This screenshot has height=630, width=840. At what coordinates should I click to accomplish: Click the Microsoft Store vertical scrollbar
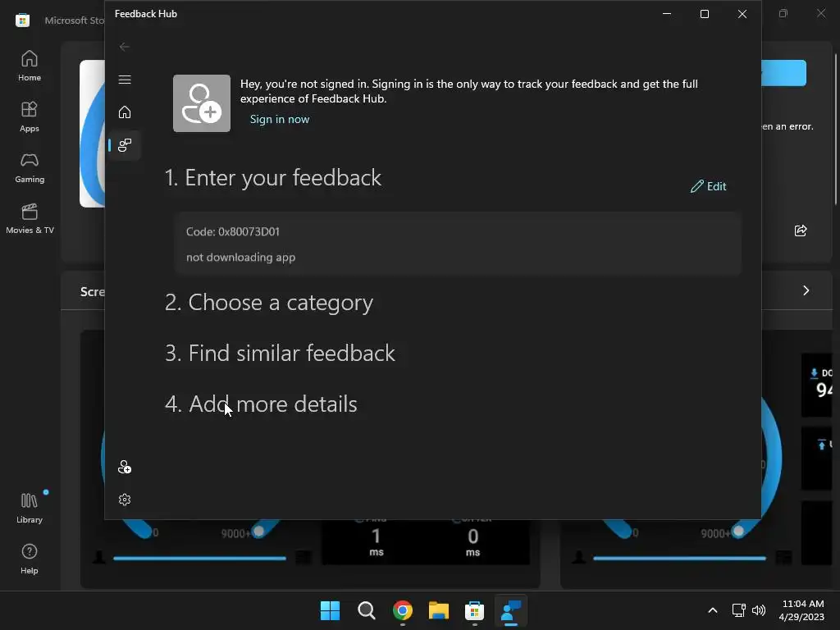click(x=836, y=129)
